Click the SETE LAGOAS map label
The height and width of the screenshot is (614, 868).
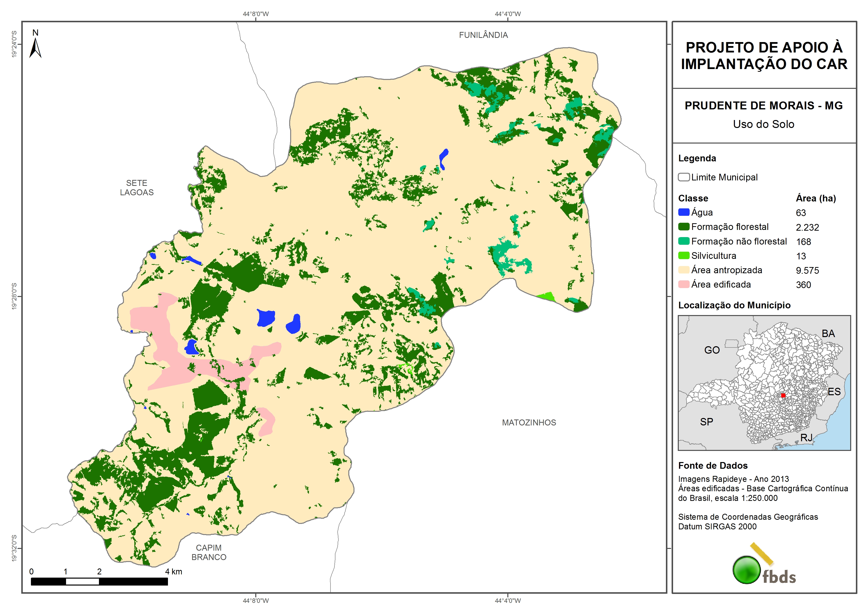[137, 188]
